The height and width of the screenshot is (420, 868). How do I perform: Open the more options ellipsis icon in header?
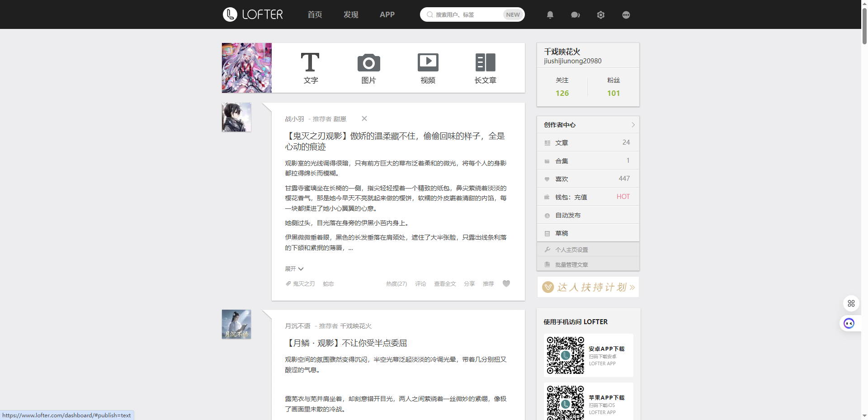[626, 15]
